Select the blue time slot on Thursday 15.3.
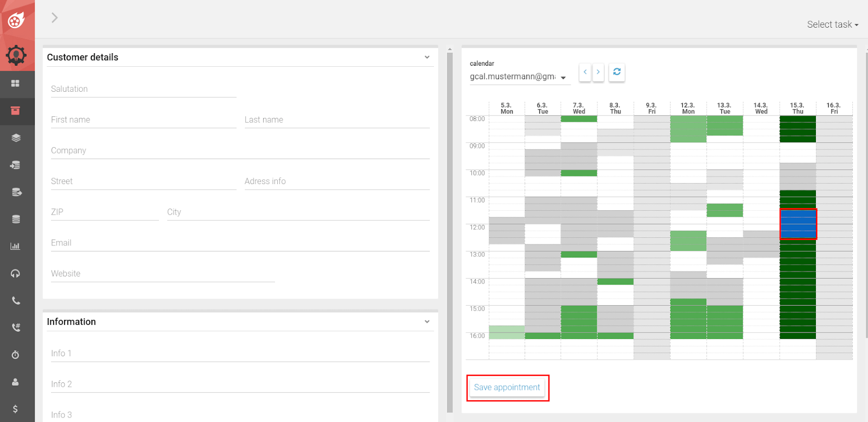This screenshot has height=422, width=868. click(x=798, y=224)
